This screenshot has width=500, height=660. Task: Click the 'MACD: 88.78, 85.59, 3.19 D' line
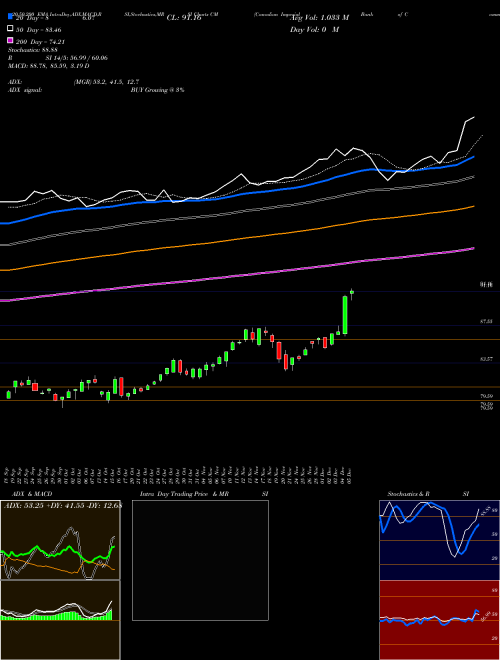[48, 66]
